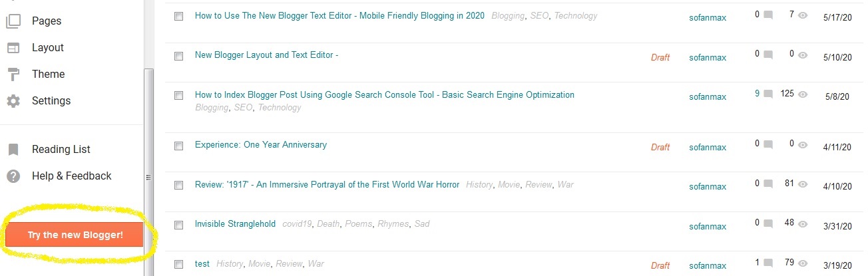Select checkbox beside Invisible Stranglehold post
868x276 pixels.
[x=178, y=225]
